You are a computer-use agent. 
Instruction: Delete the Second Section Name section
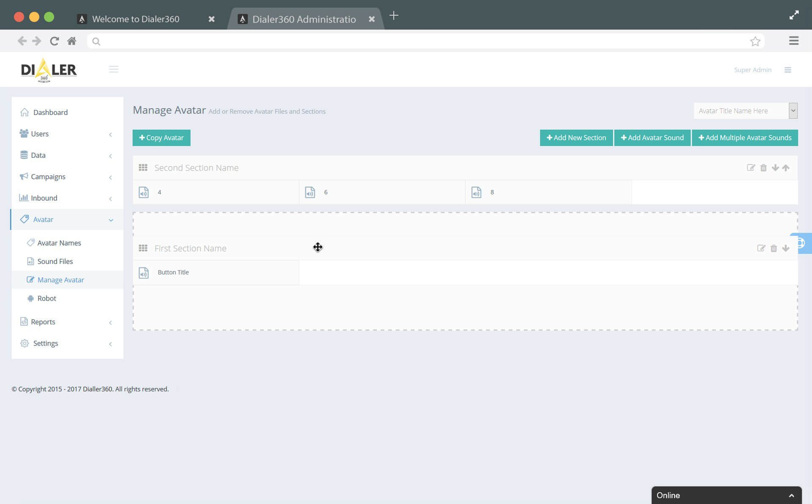click(x=763, y=167)
